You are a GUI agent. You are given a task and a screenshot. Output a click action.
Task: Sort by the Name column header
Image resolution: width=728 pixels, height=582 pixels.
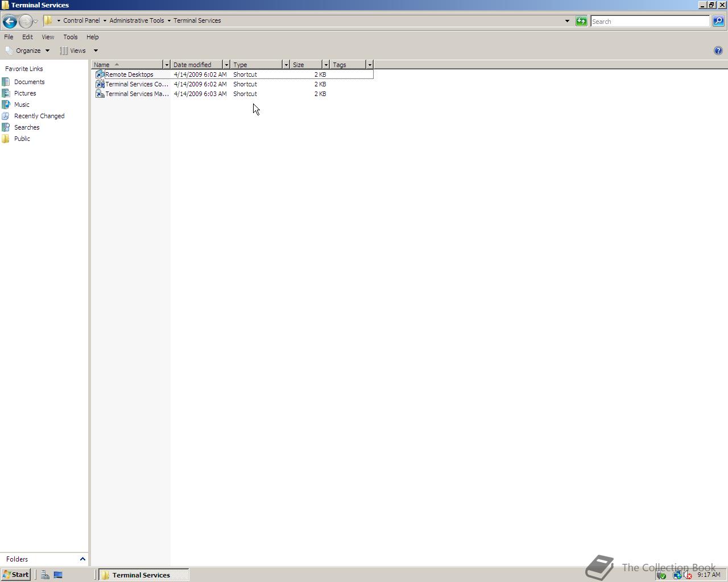click(127, 65)
